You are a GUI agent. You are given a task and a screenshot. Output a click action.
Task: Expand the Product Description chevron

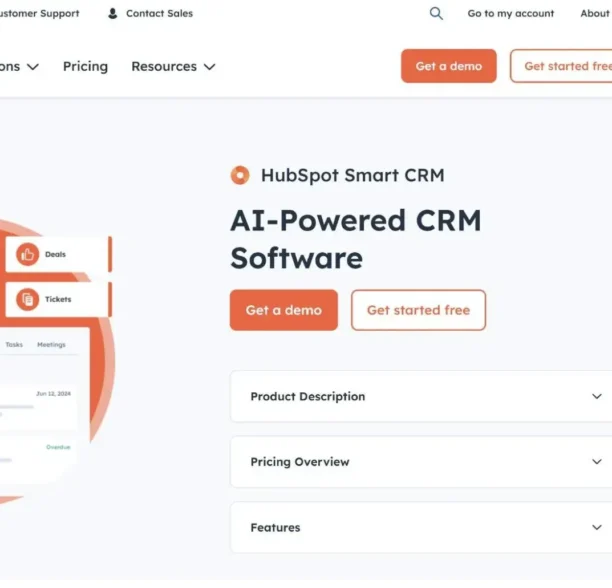coord(596,396)
